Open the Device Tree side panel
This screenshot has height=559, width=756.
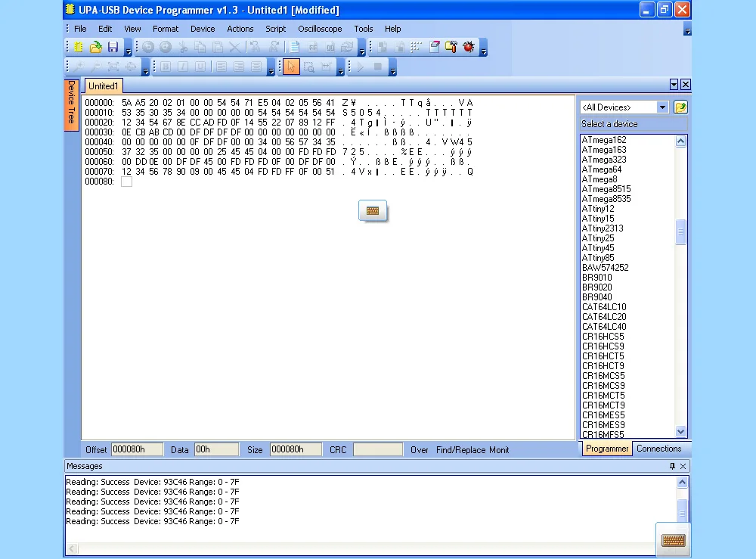pyautogui.click(x=72, y=104)
